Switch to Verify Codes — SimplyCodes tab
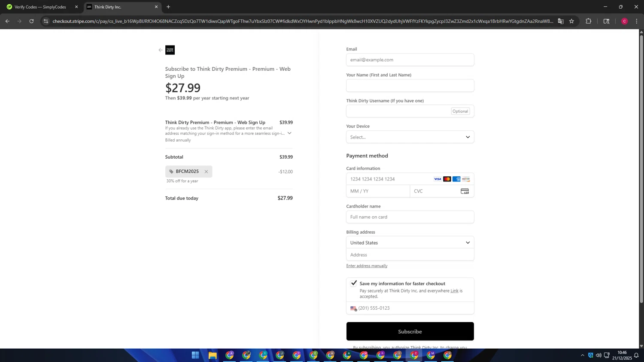The height and width of the screenshot is (362, 644). tap(40, 7)
